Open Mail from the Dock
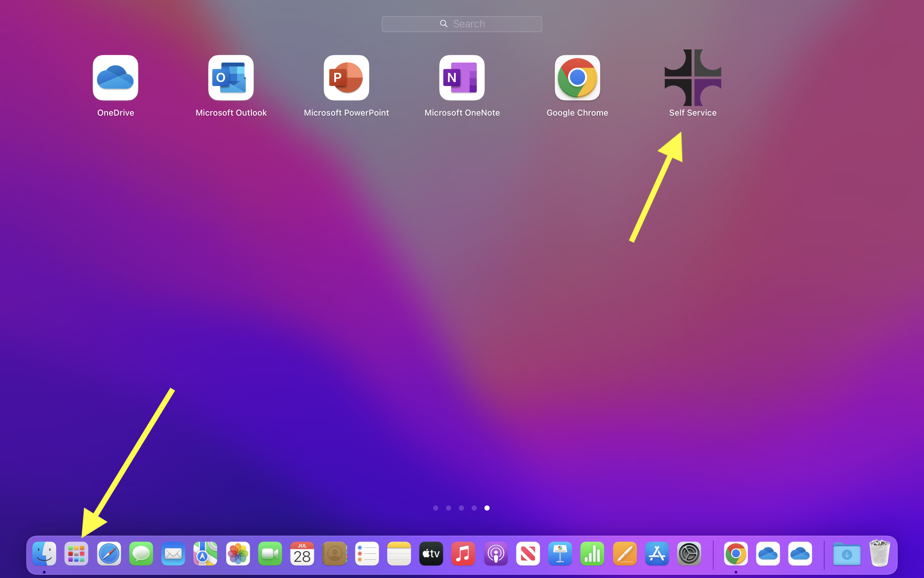This screenshot has width=924, height=578. point(173,554)
